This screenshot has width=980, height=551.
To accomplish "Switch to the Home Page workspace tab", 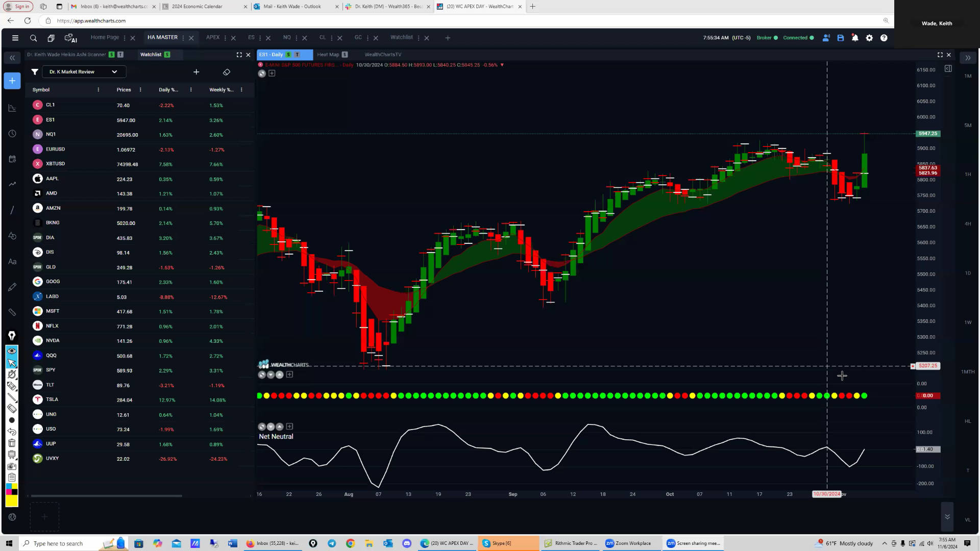I will [x=105, y=37].
